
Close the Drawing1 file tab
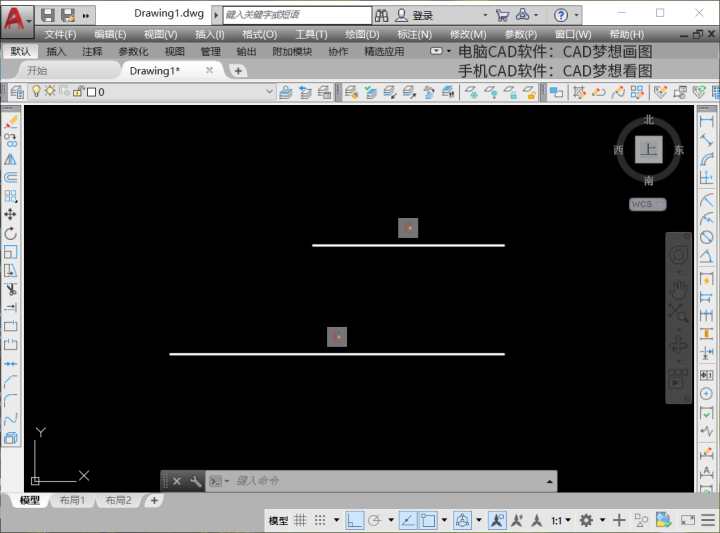[209, 70]
